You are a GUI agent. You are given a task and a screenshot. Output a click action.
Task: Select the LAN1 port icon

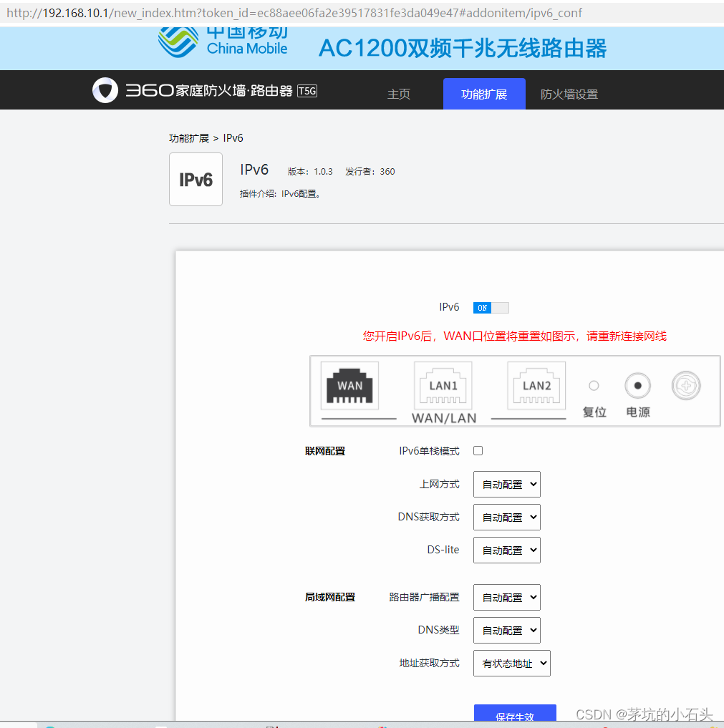pos(443,385)
